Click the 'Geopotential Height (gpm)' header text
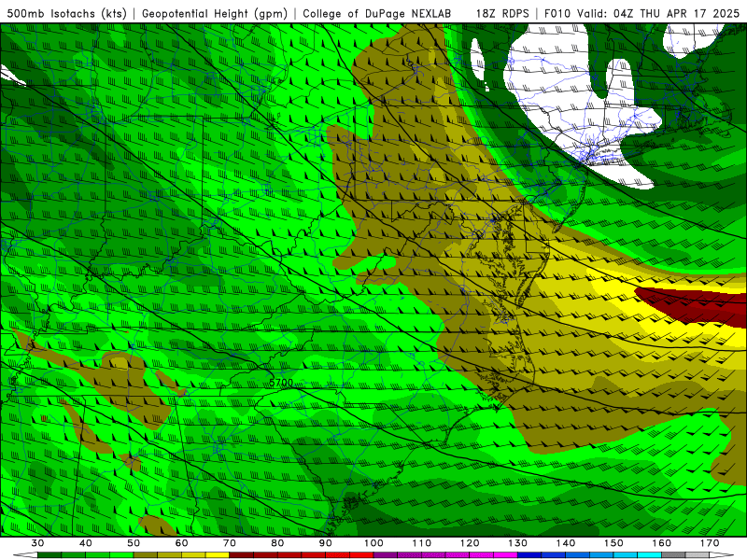 [215, 13]
